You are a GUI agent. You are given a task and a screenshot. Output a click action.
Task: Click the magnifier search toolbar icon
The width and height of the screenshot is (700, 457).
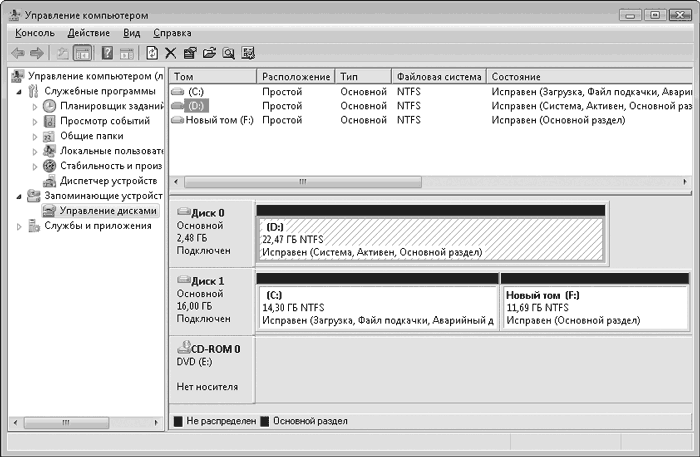(228, 53)
